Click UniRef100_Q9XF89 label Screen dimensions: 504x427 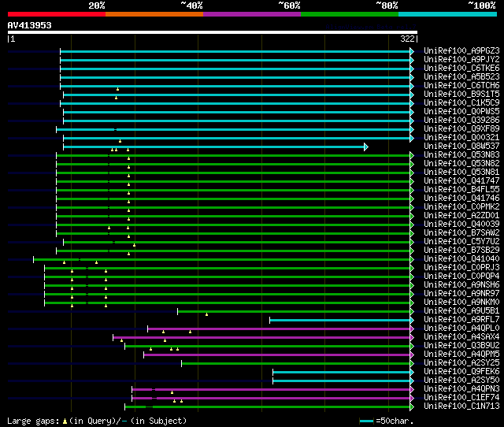(461, 129)
